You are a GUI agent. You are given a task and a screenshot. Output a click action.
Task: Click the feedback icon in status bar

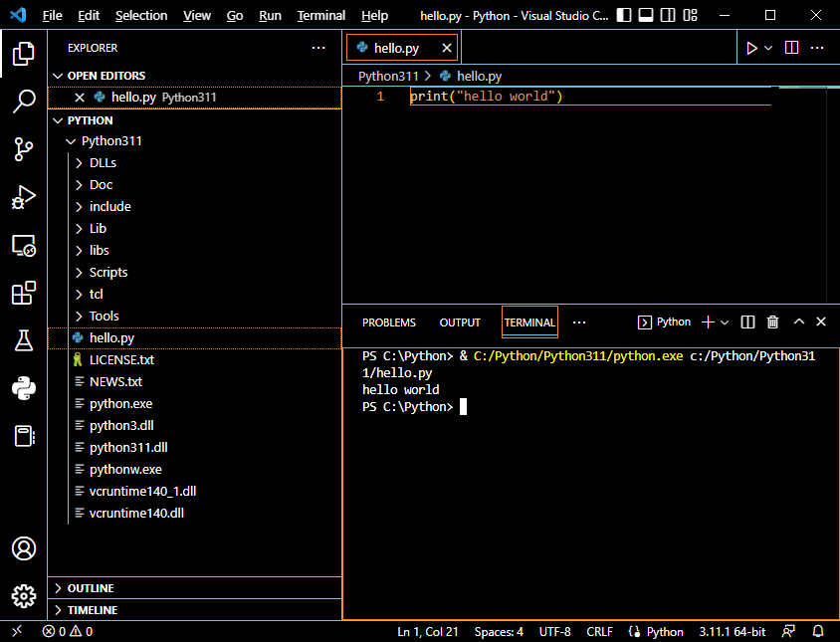point(788,631)
